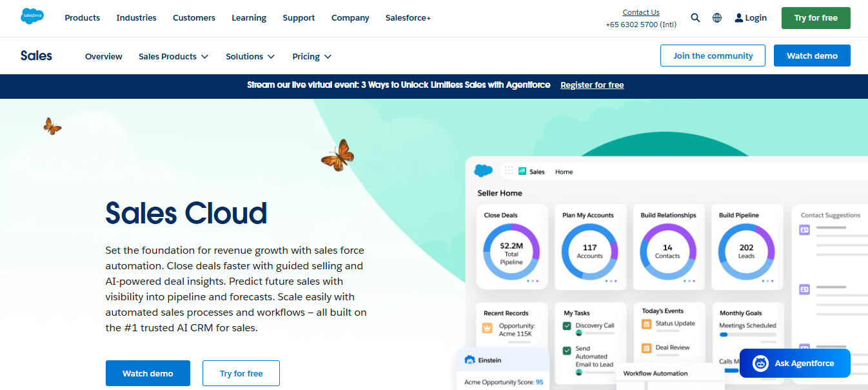Click the Register for free link
The width and height of the screenshot is (868, 390).
(x=592, y=85)
